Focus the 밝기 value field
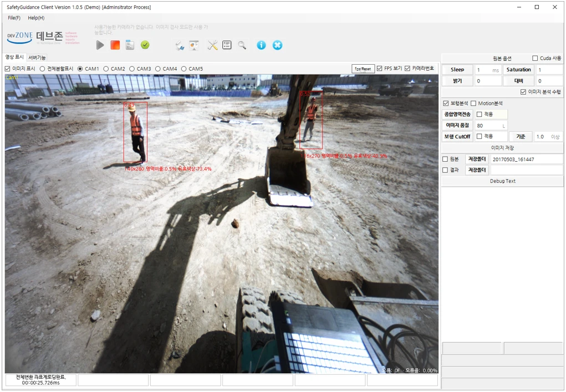 488,81
